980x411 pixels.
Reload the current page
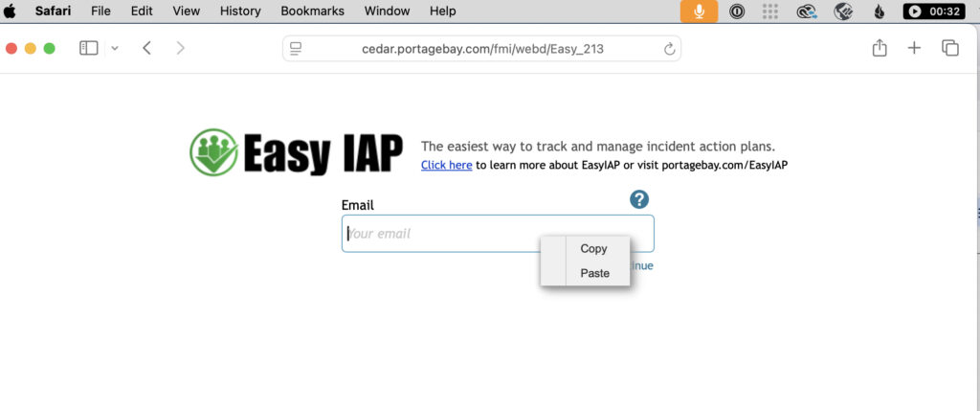669,49
